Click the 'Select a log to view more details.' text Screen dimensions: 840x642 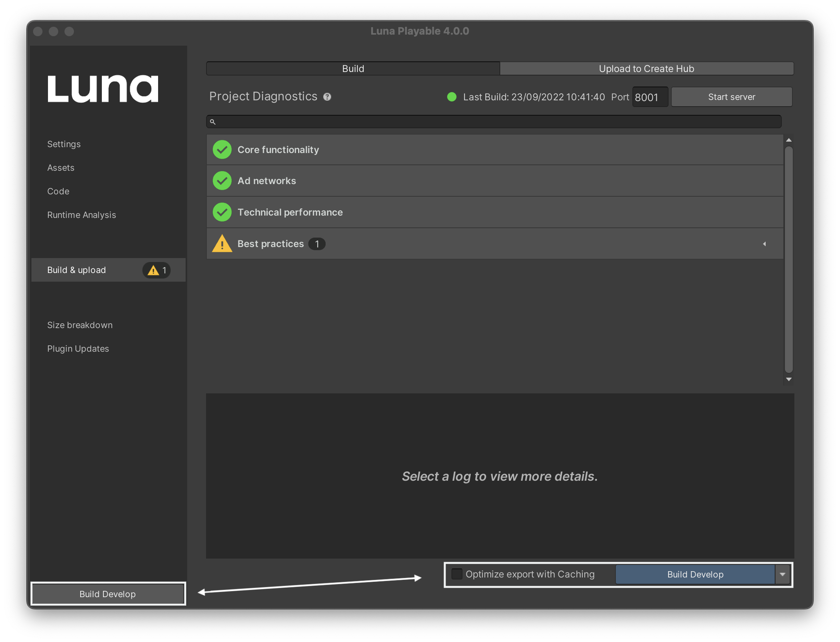[499, 476]
